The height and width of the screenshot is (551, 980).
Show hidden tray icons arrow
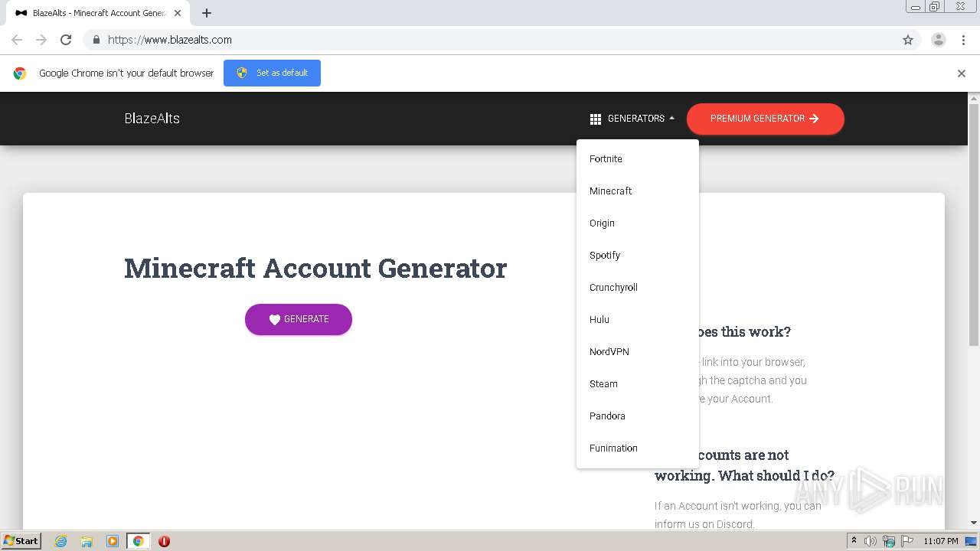(854, 541)
